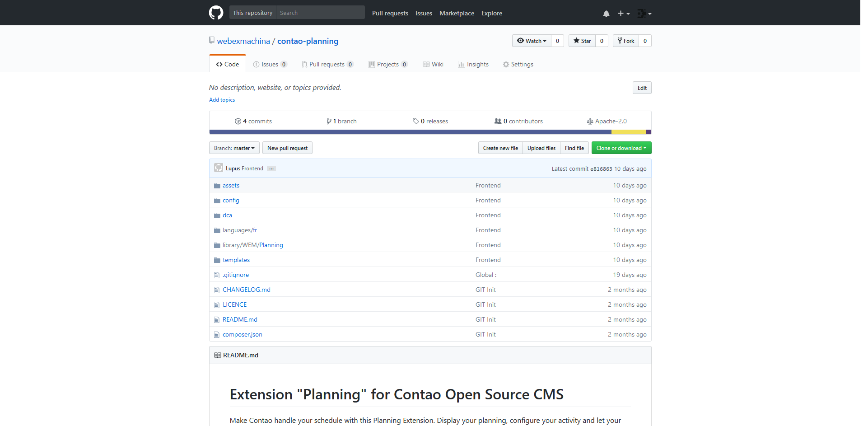The image size is (868, 426).
Task: Open Pull requests in top navigation
Action: 390,13
